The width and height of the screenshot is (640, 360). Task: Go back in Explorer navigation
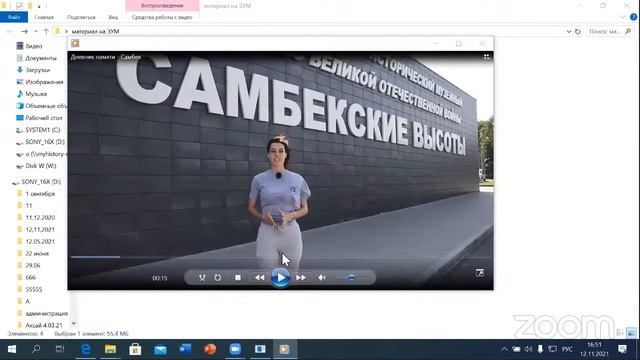(9, 31)
